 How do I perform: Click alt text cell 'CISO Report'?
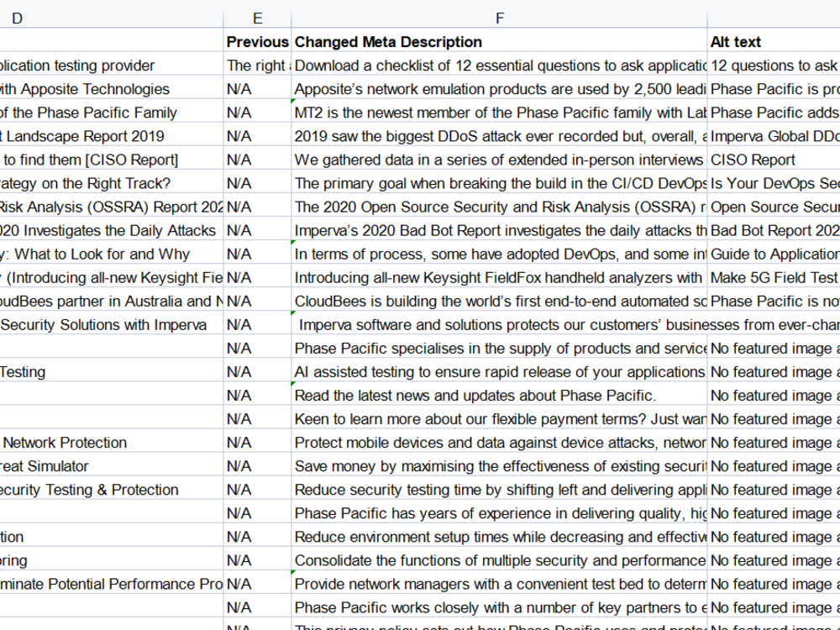click(x=774, y=160)
